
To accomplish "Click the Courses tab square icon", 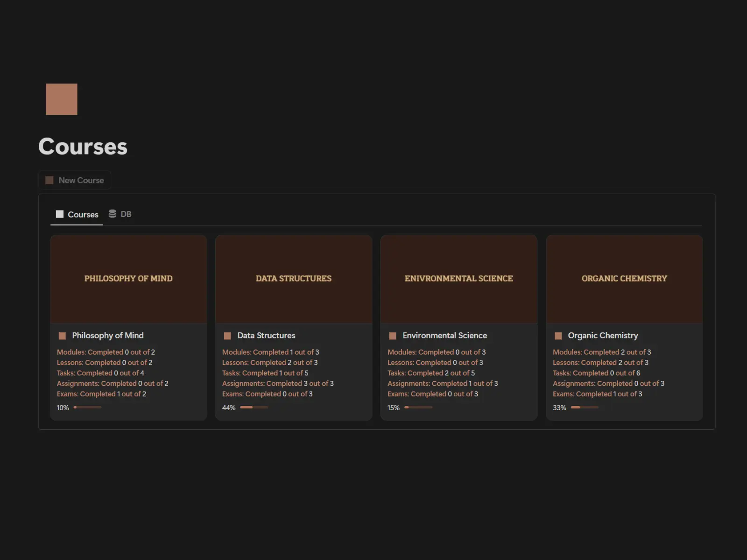I will [x=60, y=214].
